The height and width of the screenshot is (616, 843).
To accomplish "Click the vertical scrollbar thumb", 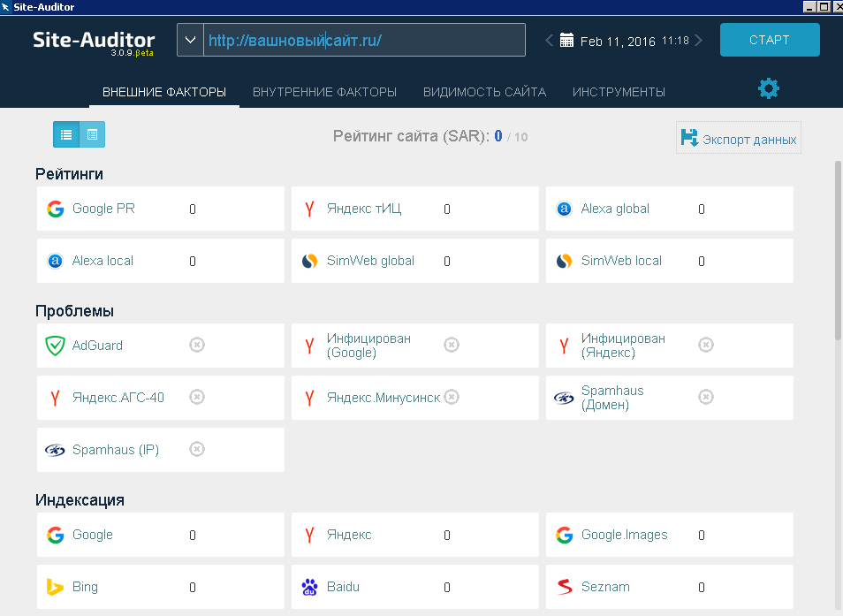I will pyautogui.click(x=838, y=250).
